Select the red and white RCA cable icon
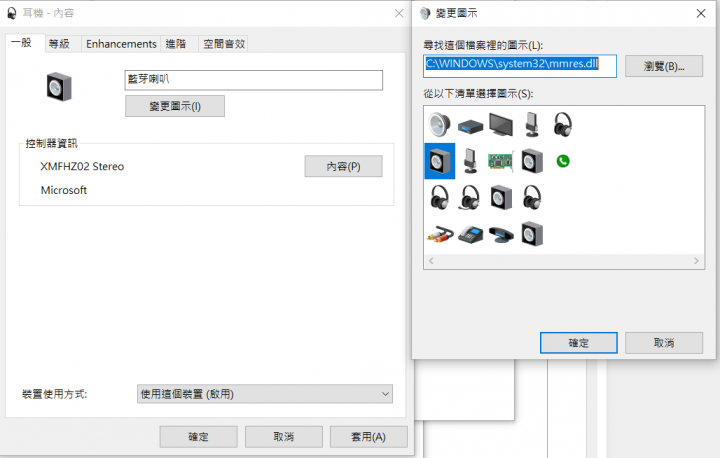720x458 pixels. click(440, 234)
